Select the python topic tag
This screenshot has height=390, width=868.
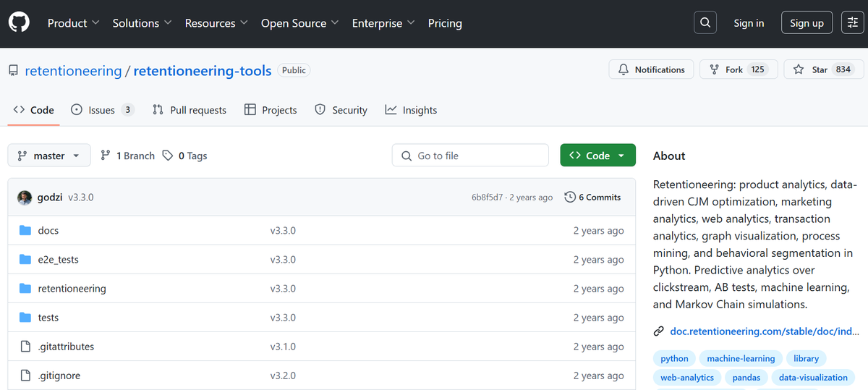(x=674, y=358)
